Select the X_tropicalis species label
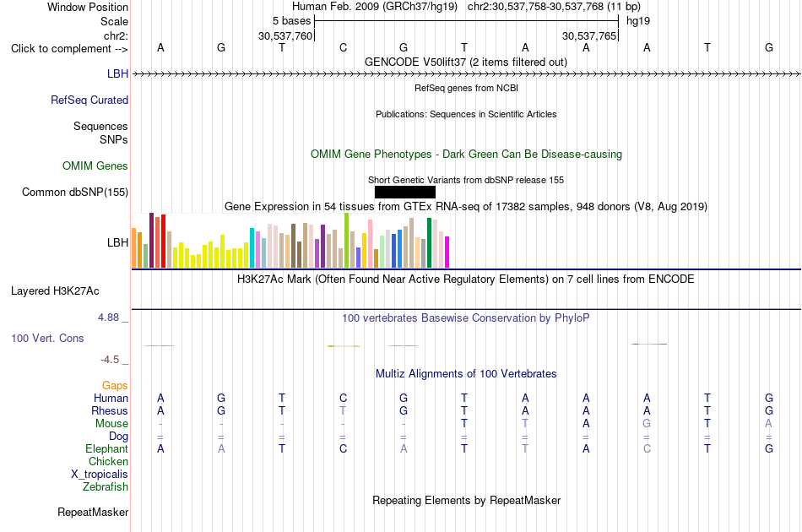Screen dimensions: 802x532 100,475
